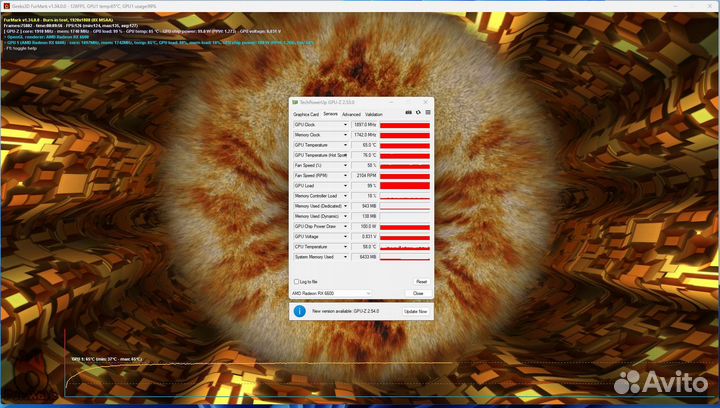Click the GPU Chip Power Draw value 100.0 W
720x408 pixels.
365,226
